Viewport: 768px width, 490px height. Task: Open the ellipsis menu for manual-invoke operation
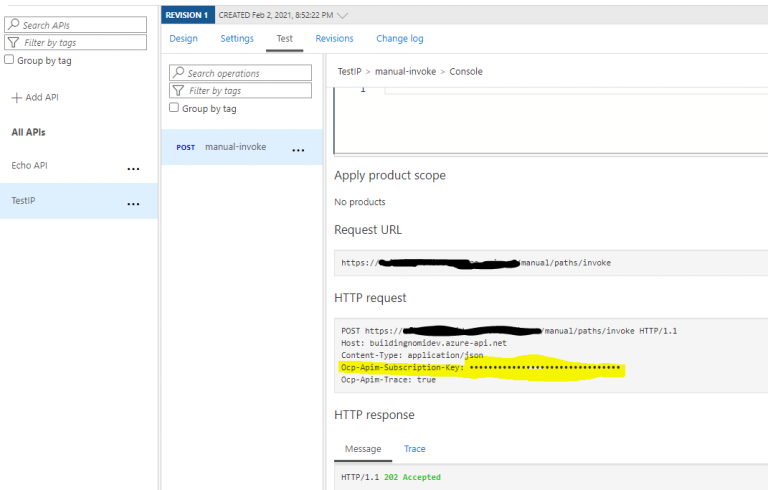pos(297,150)
